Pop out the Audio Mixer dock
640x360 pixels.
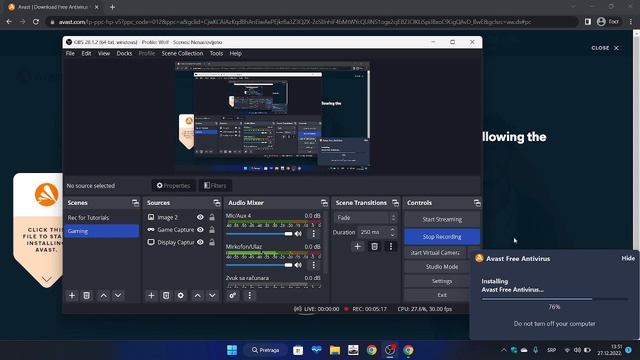[x=324, y=203]
